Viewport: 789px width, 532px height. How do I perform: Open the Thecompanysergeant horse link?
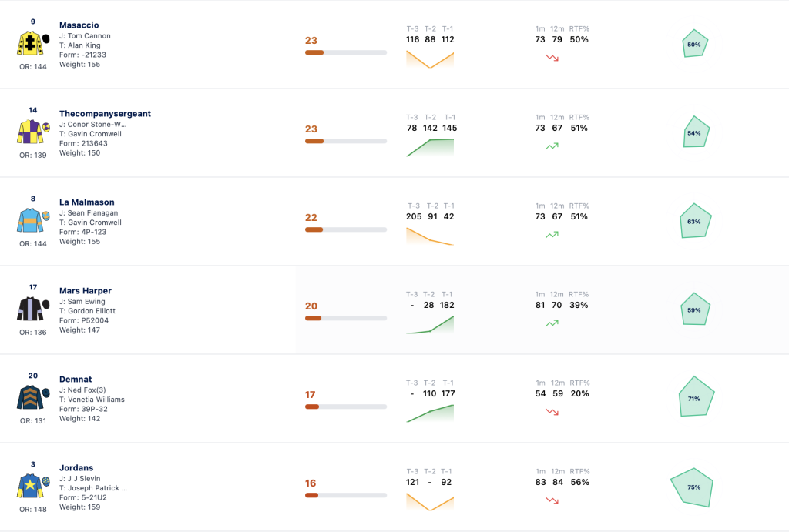(x=105, y=114)
